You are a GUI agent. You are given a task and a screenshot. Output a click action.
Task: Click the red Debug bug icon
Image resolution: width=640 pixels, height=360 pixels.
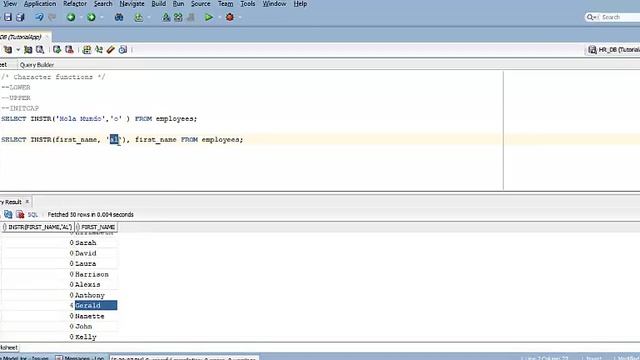pyautogui.click(x=230, y=17)
